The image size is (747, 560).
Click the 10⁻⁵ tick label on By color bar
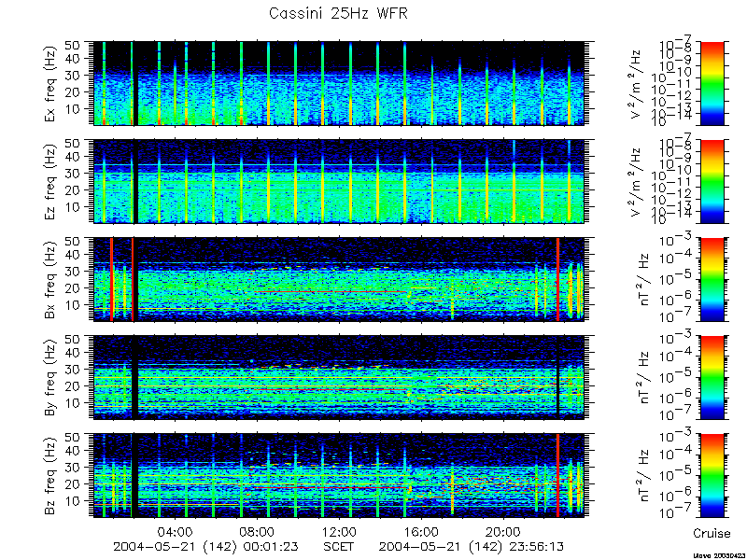(677, 378)
